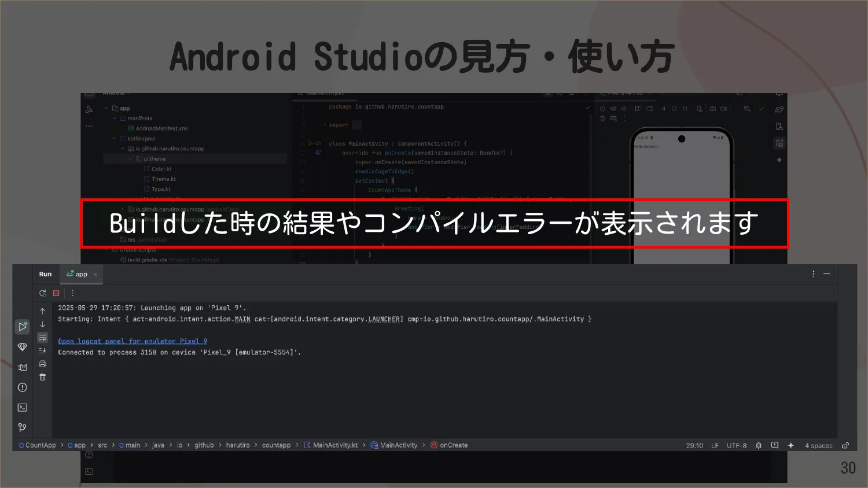Open the UTF-8 encoding selector
868x488 pixels.
point(736,445)
